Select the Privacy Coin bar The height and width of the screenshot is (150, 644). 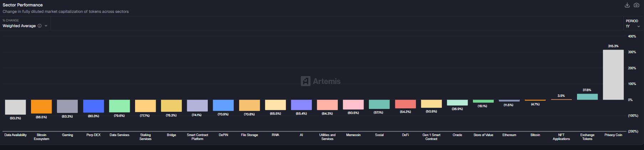point(613,75)
